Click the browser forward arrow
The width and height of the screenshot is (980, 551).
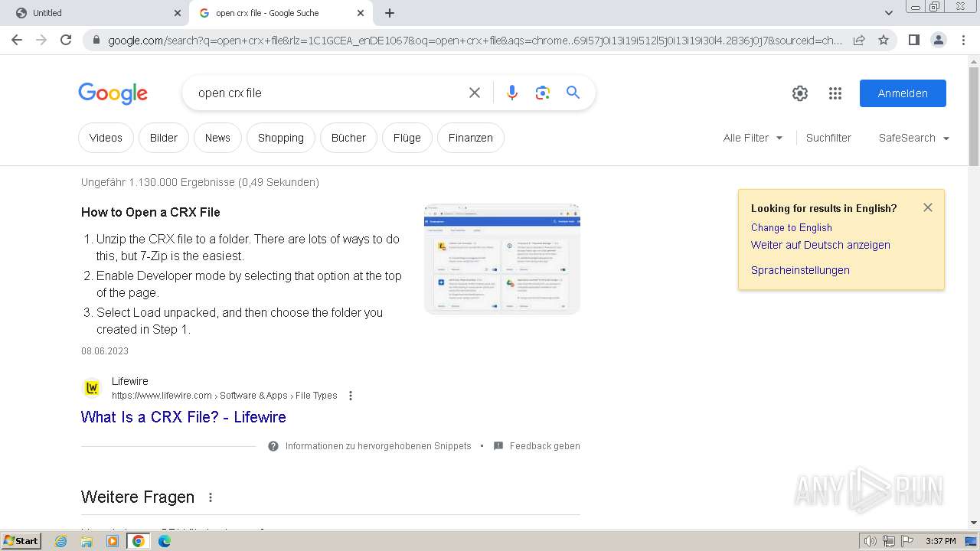coord(41,40)
